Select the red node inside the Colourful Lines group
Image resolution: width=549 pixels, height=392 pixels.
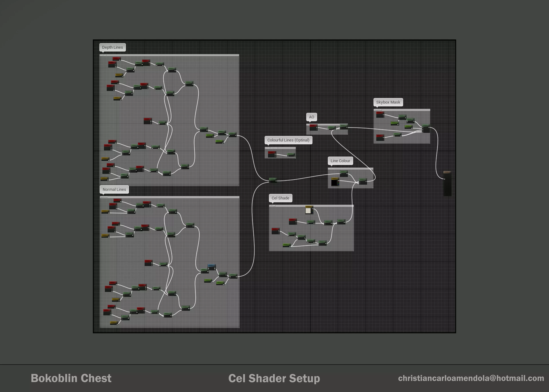point(272,154)
